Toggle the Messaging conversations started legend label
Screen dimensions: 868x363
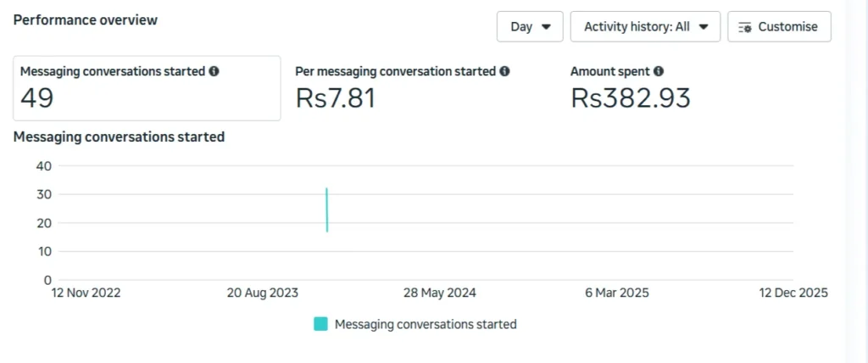[426, 324]
